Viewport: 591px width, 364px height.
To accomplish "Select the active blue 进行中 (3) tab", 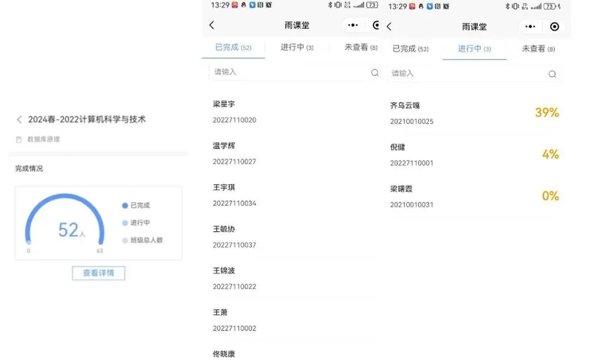I will click(x=474, y=49).
